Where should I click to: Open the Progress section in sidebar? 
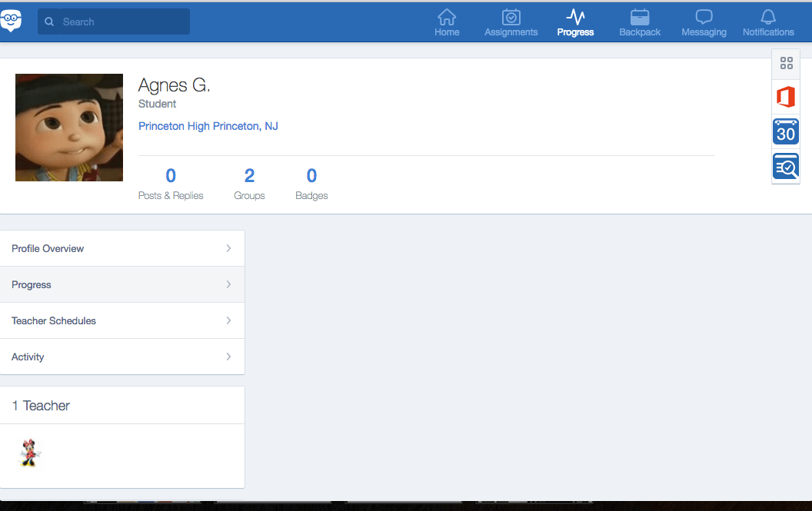pyautogui.click(x=122, y=285)
